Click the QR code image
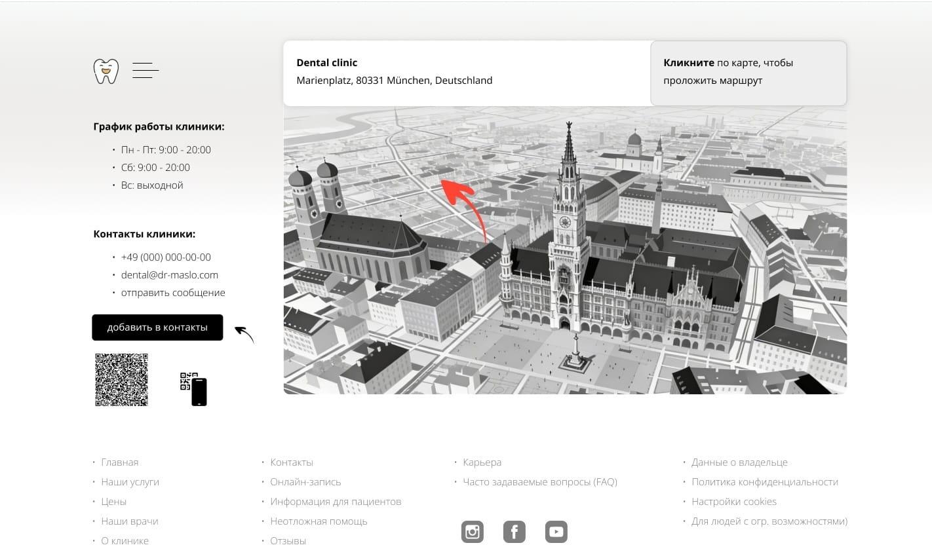 (121, 380)
